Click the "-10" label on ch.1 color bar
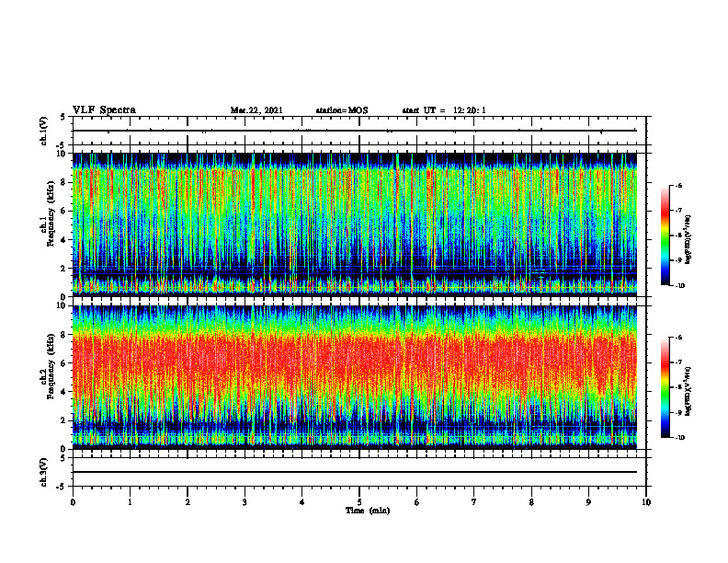728x563 pixels. pos(679,286)
